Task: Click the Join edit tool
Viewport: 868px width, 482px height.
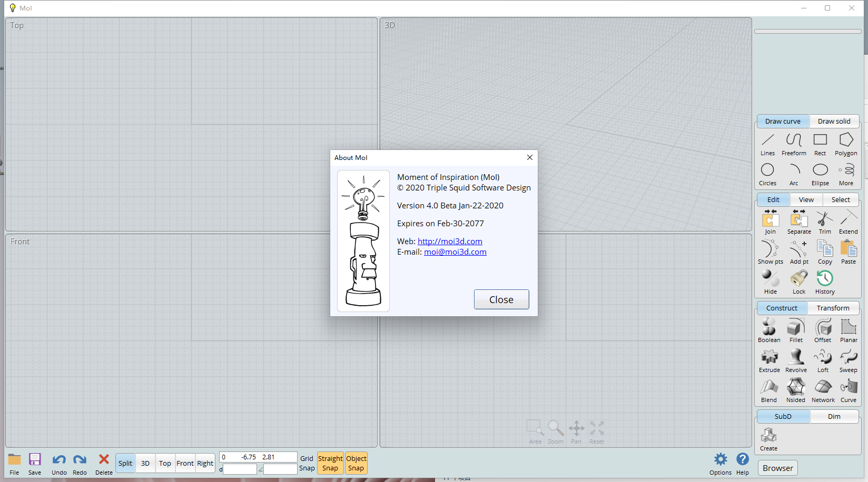Action: 770,222
